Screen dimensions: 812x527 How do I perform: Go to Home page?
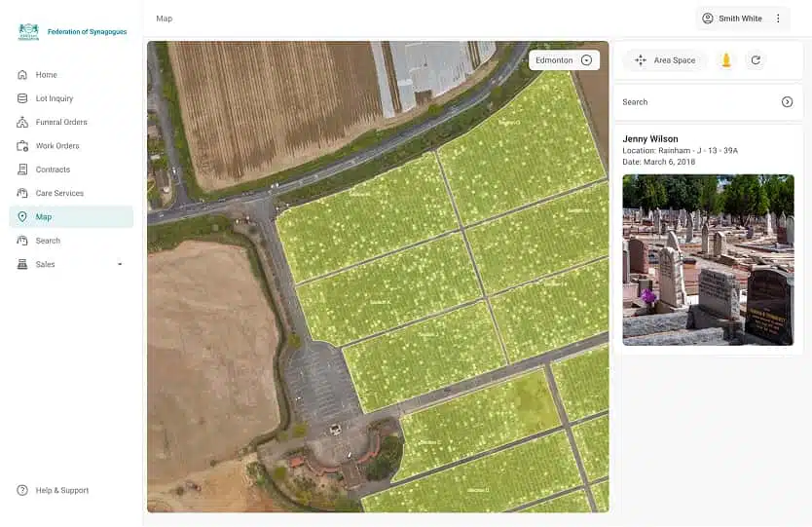click(71, 75)
